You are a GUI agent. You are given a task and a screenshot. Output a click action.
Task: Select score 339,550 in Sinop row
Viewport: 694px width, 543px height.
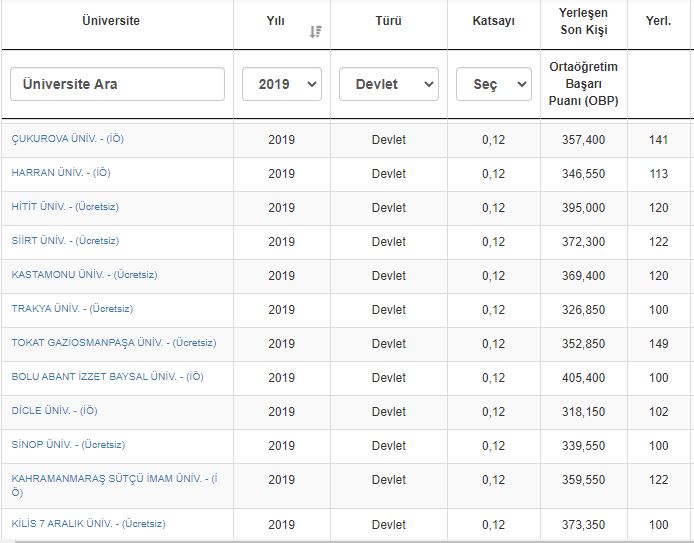click(583, 446)
